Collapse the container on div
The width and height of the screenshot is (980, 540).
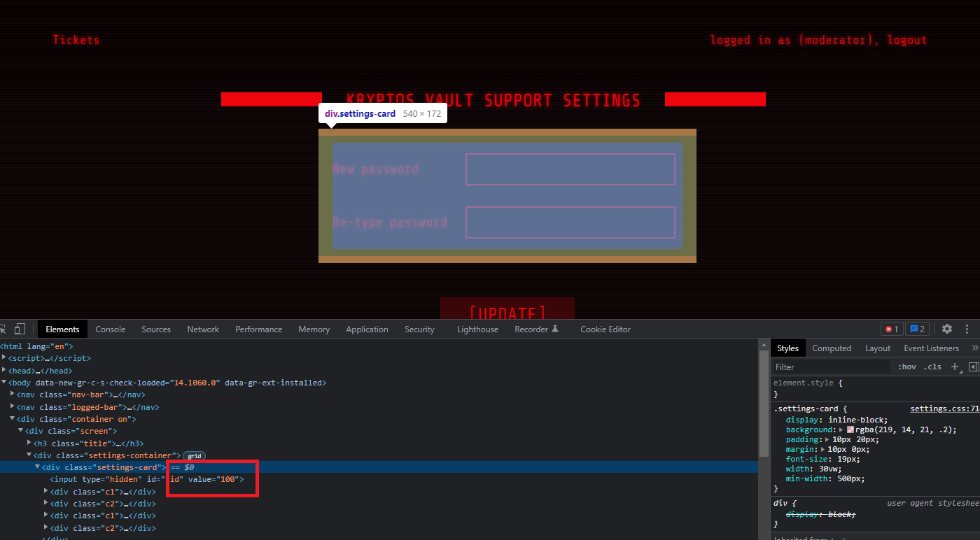tap(13, 418)
